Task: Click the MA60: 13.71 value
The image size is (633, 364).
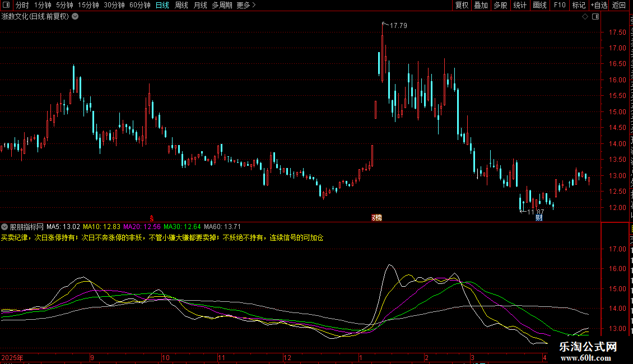Action: 222,227
